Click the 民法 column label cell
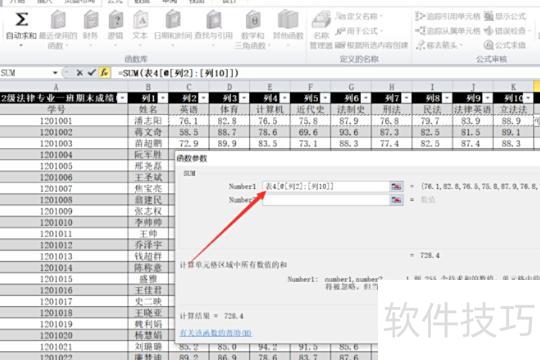 (432, 110)
